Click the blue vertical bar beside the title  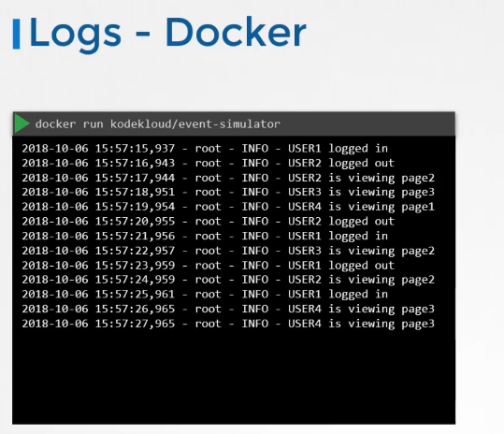pos(17,34)
